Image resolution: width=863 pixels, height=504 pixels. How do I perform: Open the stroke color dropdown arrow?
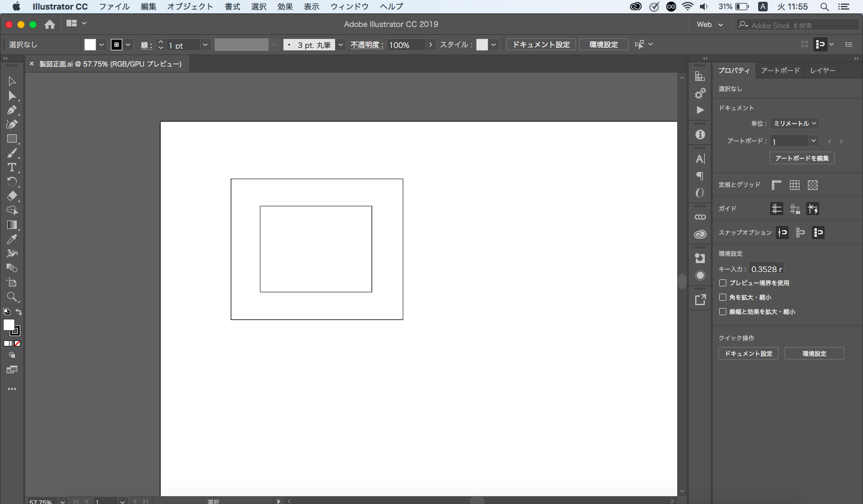[128, 45]
